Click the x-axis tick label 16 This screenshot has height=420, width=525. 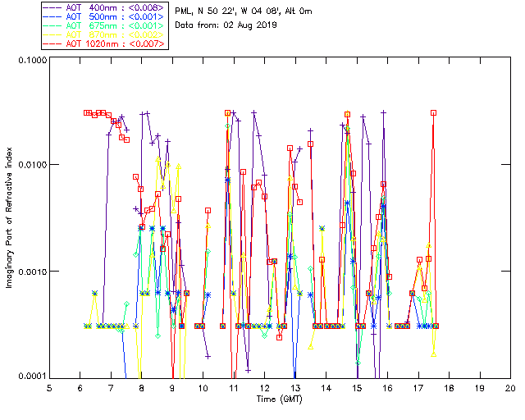(388, 388)
